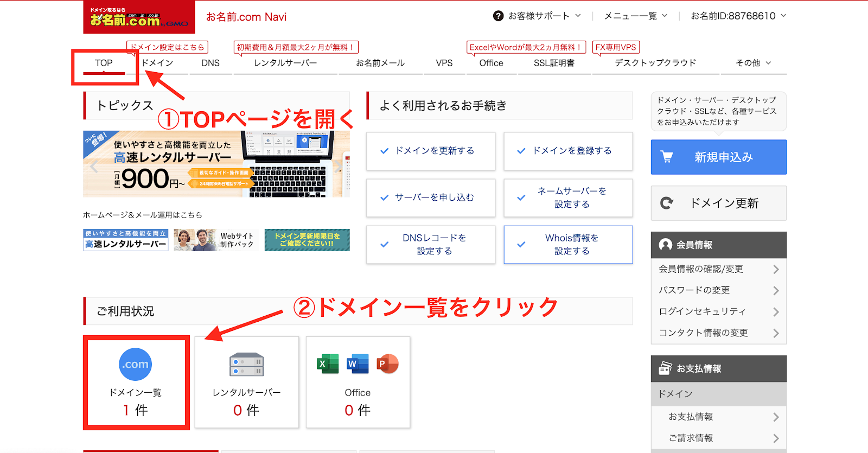Click the Webサイト制作パック banner

(x=215, y=240)
